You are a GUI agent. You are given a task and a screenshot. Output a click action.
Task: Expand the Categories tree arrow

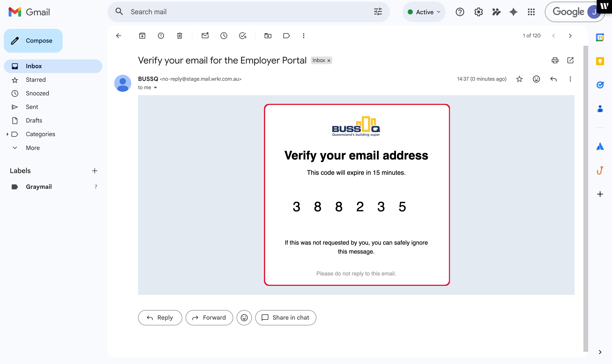(7, 134)
